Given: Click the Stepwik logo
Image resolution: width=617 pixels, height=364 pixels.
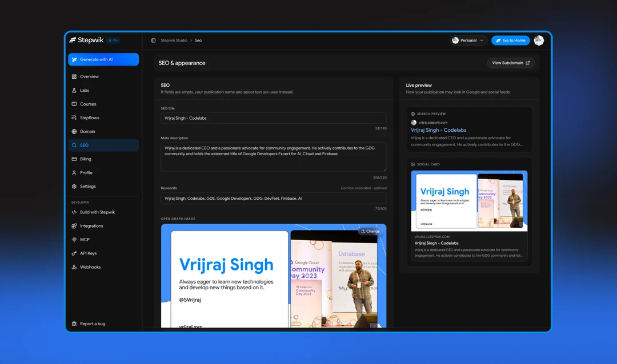Looking at the screenshot, I should click(x=87, y=40).
